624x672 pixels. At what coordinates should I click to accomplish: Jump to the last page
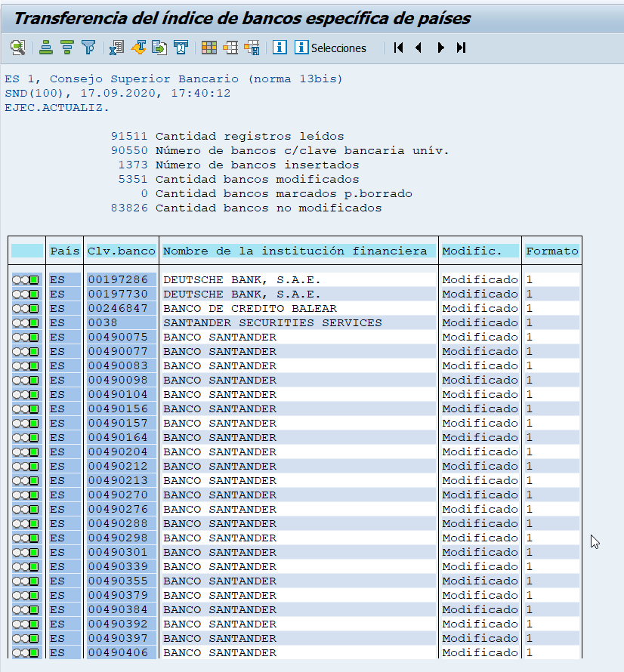point(461,48)
